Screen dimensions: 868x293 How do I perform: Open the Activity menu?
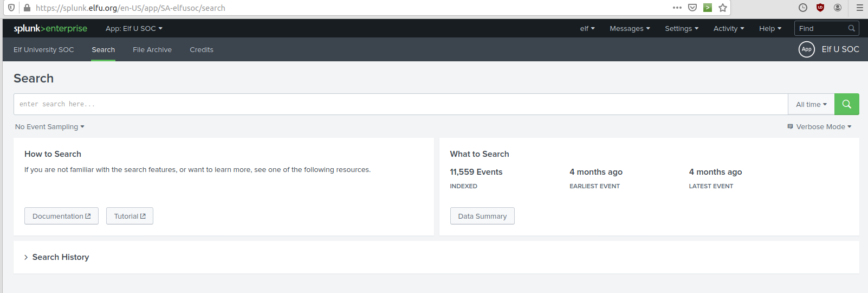click(729, 28)
